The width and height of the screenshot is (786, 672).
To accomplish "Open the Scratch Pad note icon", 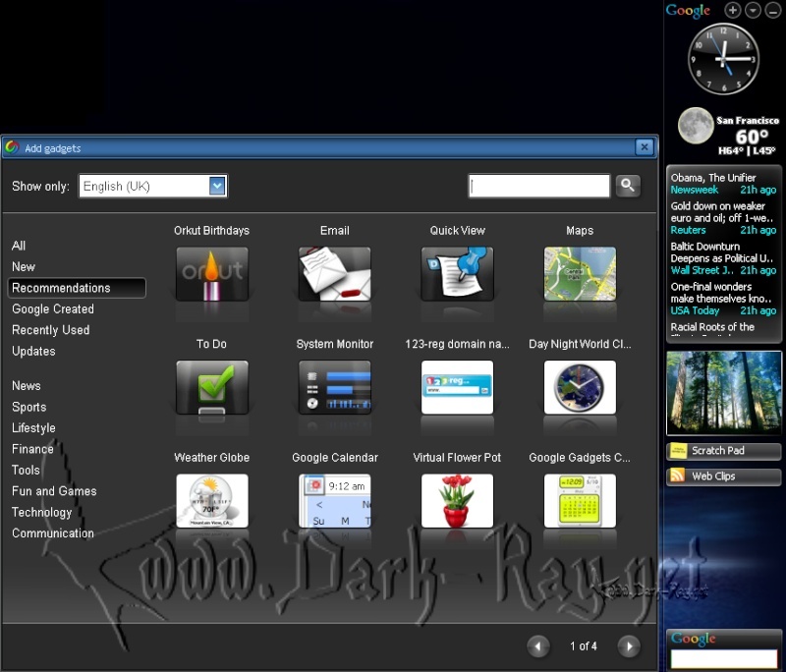I will click(678, 451).
